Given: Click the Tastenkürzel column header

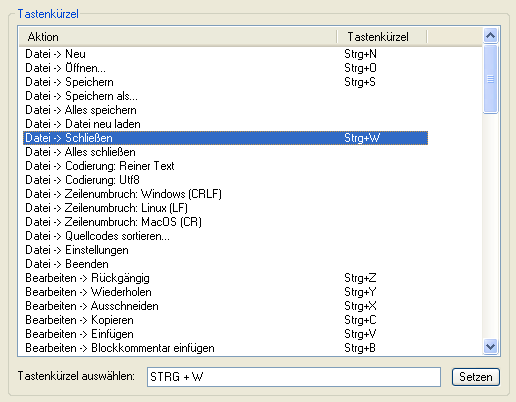Looking at the screenshot, I should click(x=382, y=37).
